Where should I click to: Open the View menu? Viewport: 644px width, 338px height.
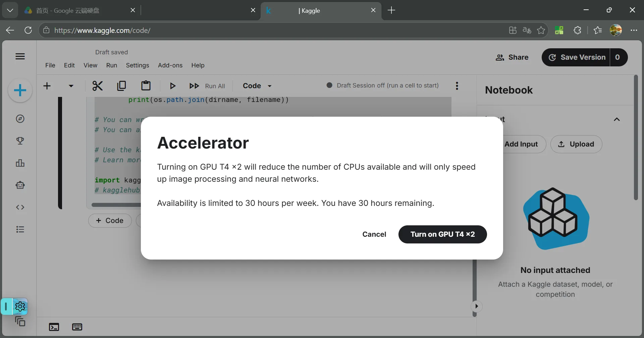[90, 65]
